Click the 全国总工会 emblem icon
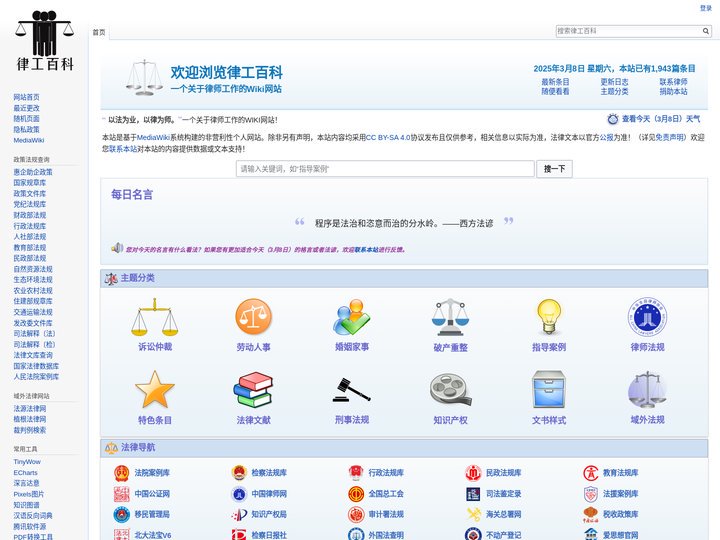 coord(356,494)
